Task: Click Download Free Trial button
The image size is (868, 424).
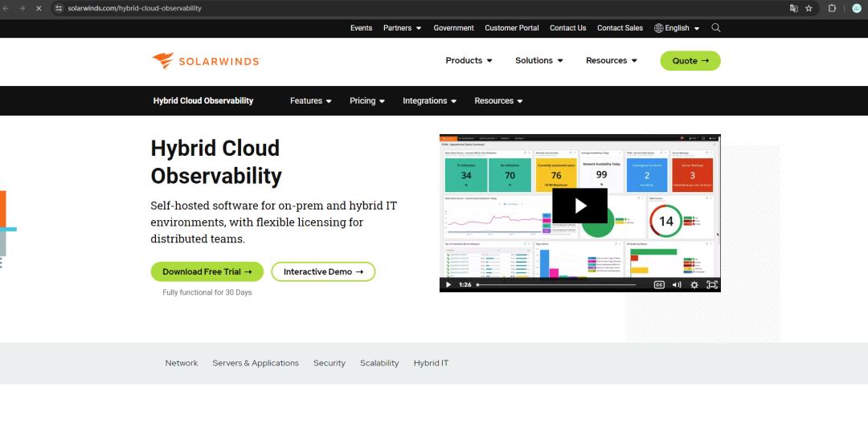Action: [x=207, y=271]
